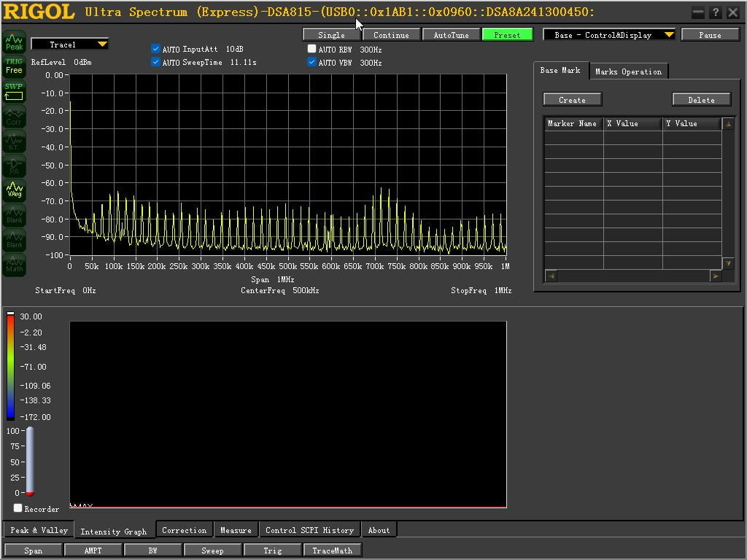Screen dimensions: 747x560
Task: Click the Delete marker button
Action: click(701, 99)
